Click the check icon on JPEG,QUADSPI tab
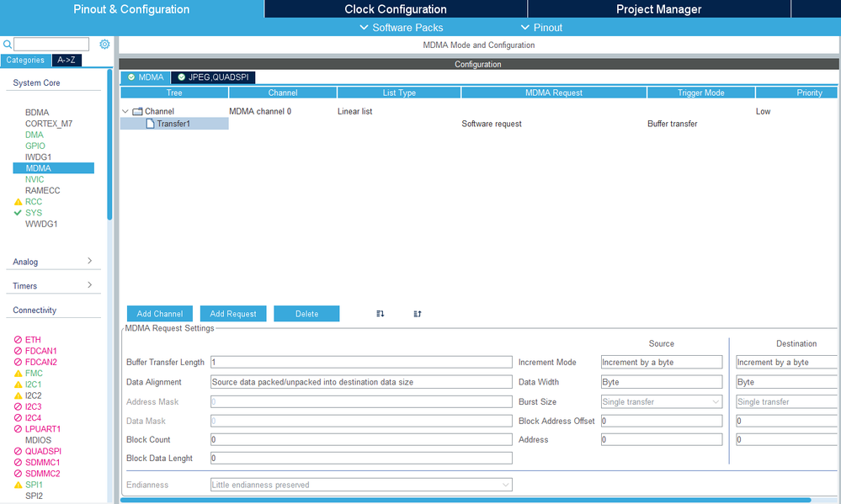Image resolution: width=841 pixels, height=504 pixels. click(x=181, y=77)
